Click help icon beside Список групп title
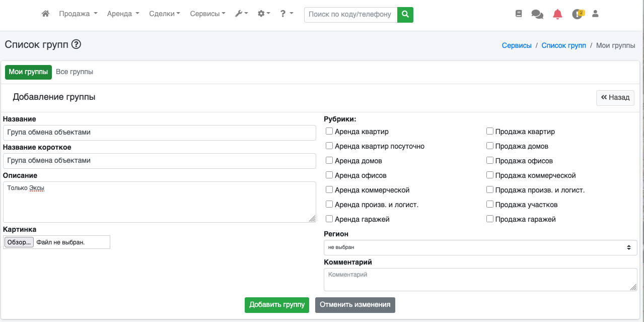This screenshot has width=644, height=322. (76, 44)
